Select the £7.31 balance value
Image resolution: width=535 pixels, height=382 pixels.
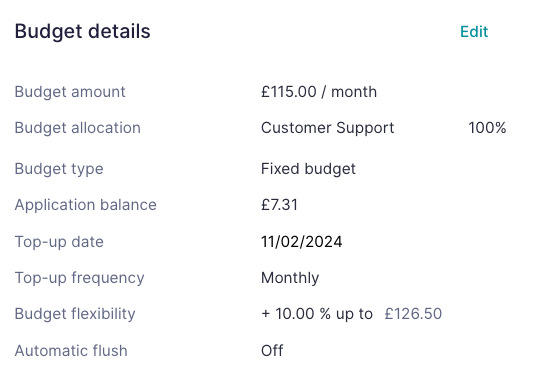279,205
